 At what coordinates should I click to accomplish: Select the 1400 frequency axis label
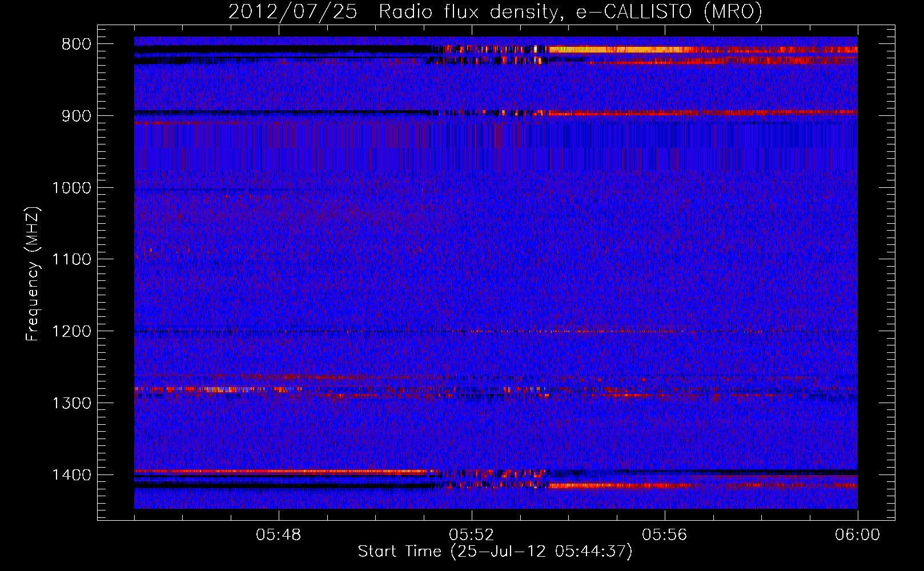pyautogui.click(x=71, y=475)
